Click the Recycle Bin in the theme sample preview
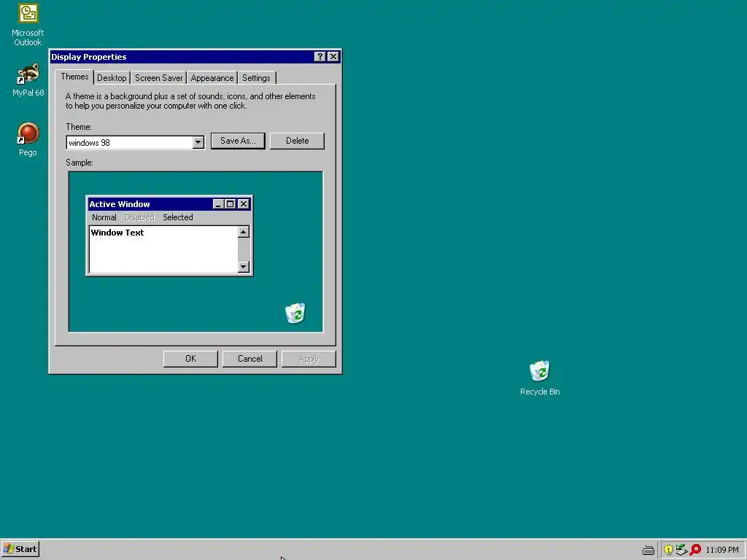 (x=295, y=314)
